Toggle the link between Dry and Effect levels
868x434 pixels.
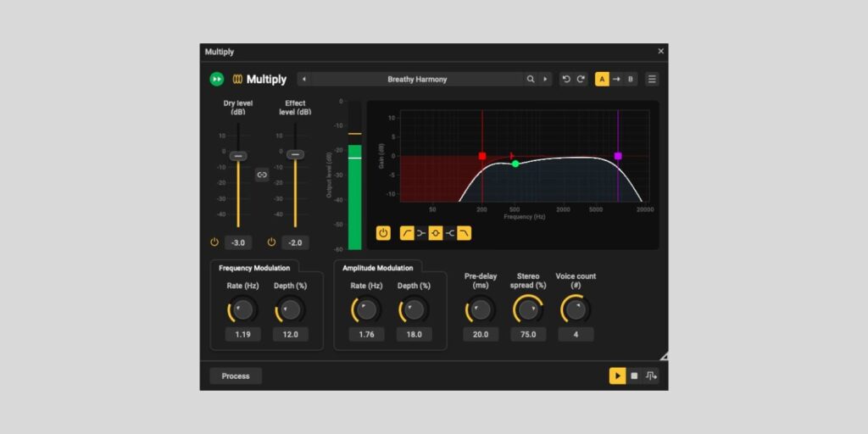click(x=263, y=175)
